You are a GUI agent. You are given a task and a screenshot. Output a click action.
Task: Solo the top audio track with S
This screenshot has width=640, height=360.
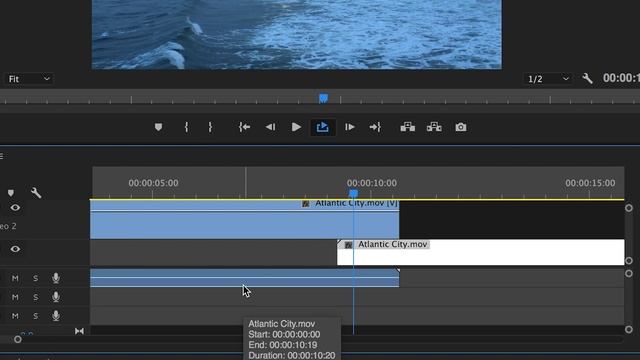tap(36, 278)
